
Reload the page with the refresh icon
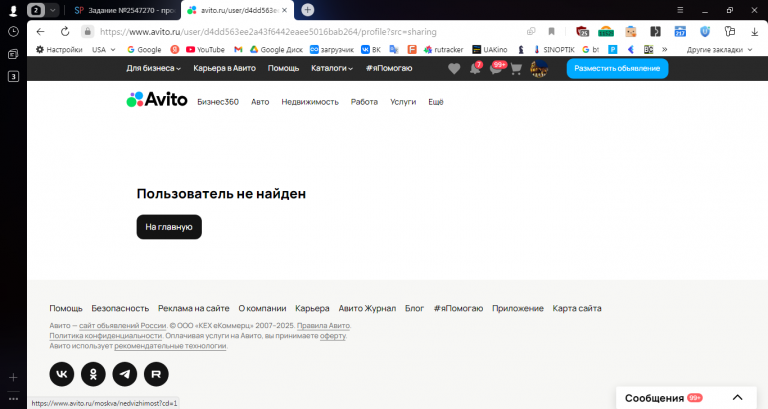pos(65,32)
